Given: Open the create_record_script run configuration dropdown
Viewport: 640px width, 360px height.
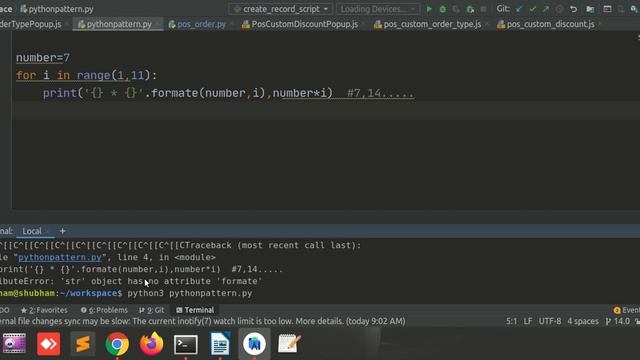Looking at the screenshot, I should [281, 9].
